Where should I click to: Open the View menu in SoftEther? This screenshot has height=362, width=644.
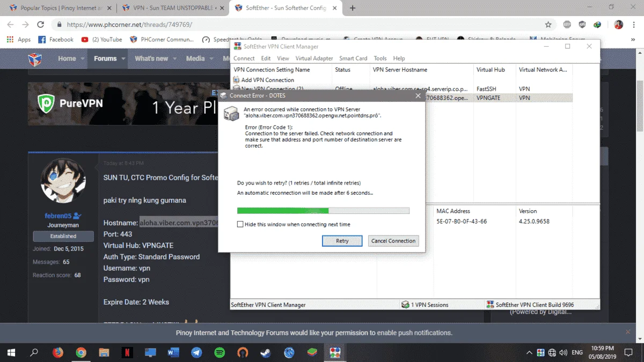pyautogui.click(x=283, y=58)
